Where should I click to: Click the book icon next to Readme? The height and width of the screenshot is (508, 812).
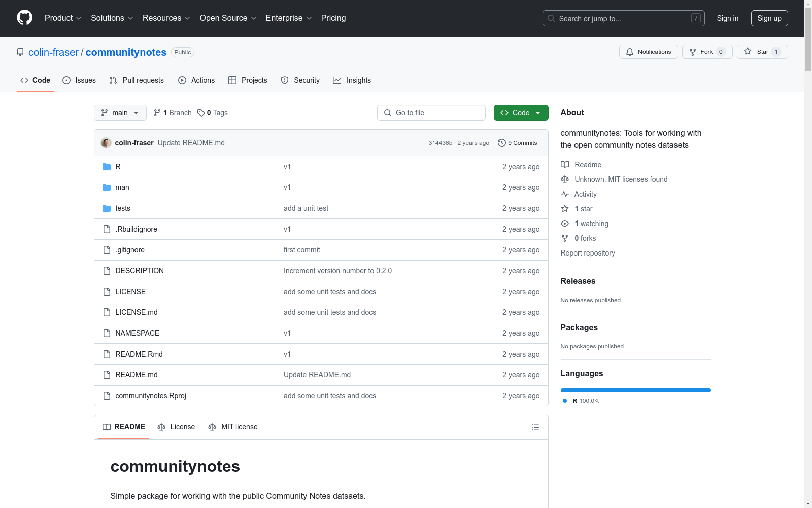coord(565,165)
